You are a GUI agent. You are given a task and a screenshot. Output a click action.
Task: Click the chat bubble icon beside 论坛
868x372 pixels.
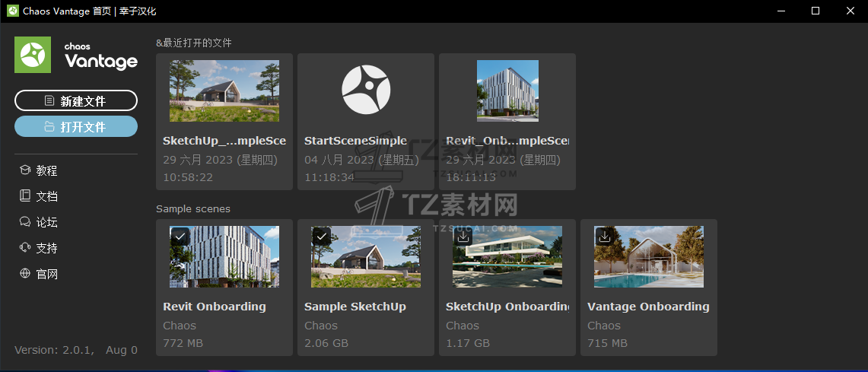click(25, 222)
